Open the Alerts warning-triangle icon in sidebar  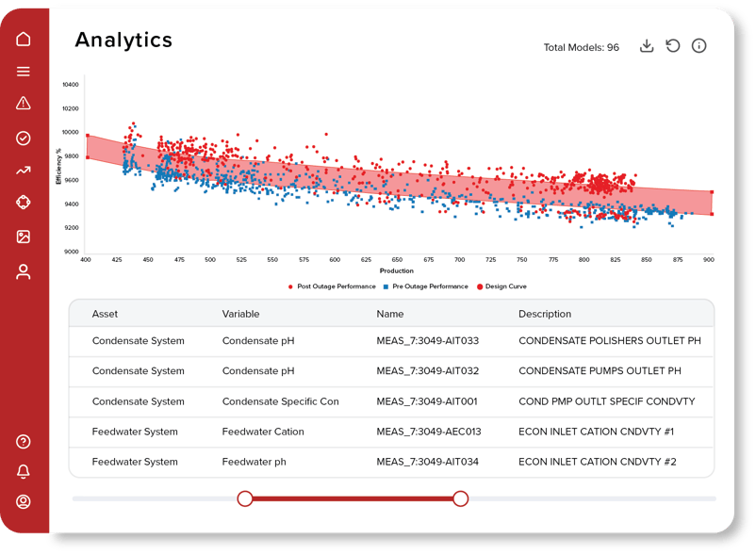(24, 103)
